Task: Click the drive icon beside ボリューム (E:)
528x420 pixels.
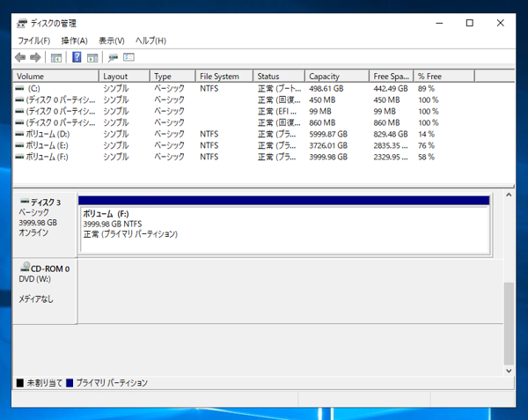Action: [x=20, y=145]
